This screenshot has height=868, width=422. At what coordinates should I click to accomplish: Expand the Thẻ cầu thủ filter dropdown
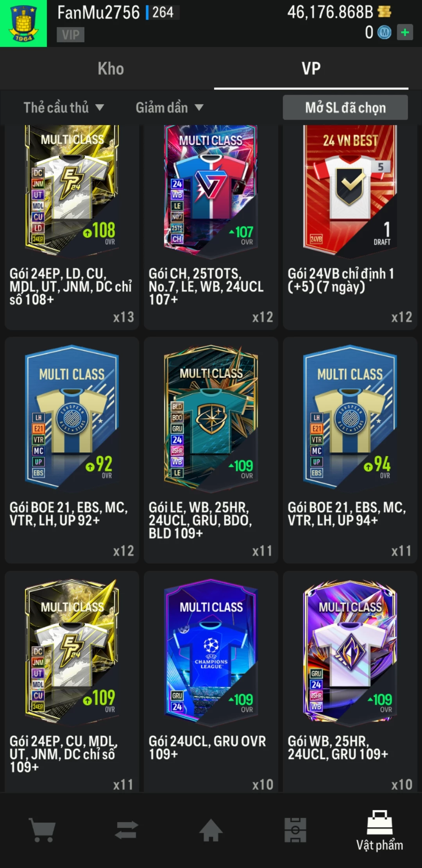pos(64,108)
